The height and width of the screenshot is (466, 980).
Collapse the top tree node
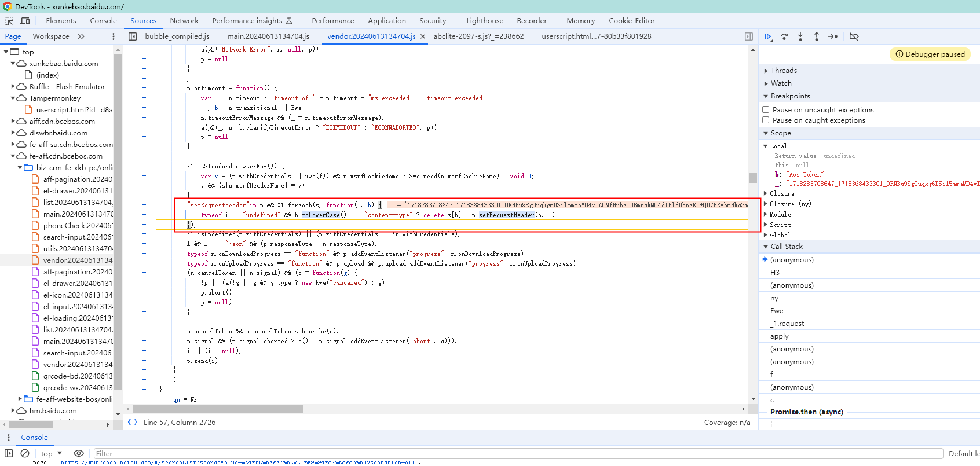(6, 52)
